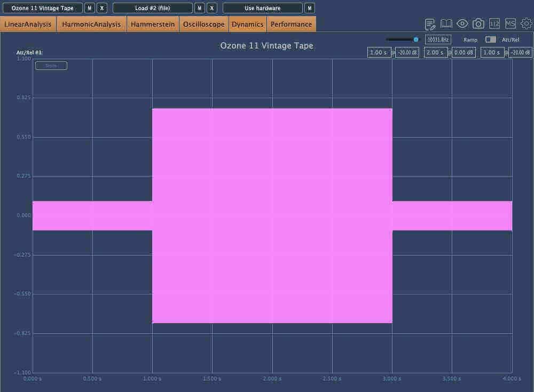The width and height of the screenshot is (534, 392).
Task: Open the Oscilloscope tab
Action: pos(203,24)
